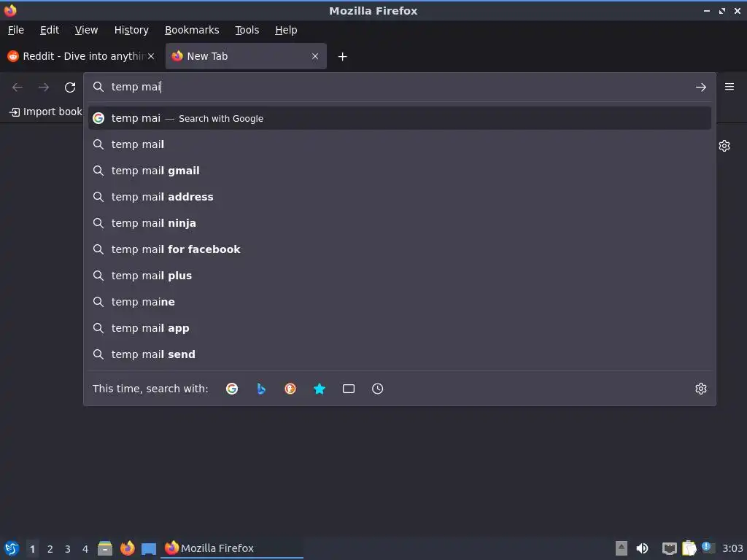Open the file manager from taskbar
Screen dimensions: 747x560
tap(105, 548)
